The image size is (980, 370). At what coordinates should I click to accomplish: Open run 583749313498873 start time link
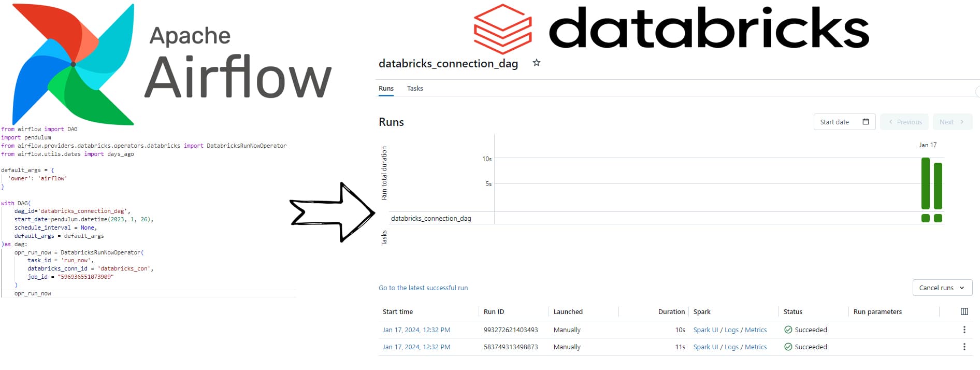point(416,347)
